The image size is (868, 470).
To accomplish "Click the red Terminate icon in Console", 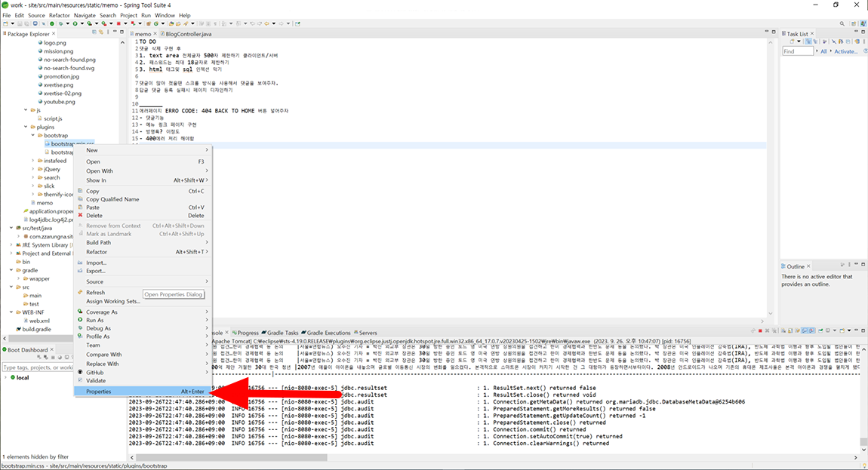I will point(760,330).
